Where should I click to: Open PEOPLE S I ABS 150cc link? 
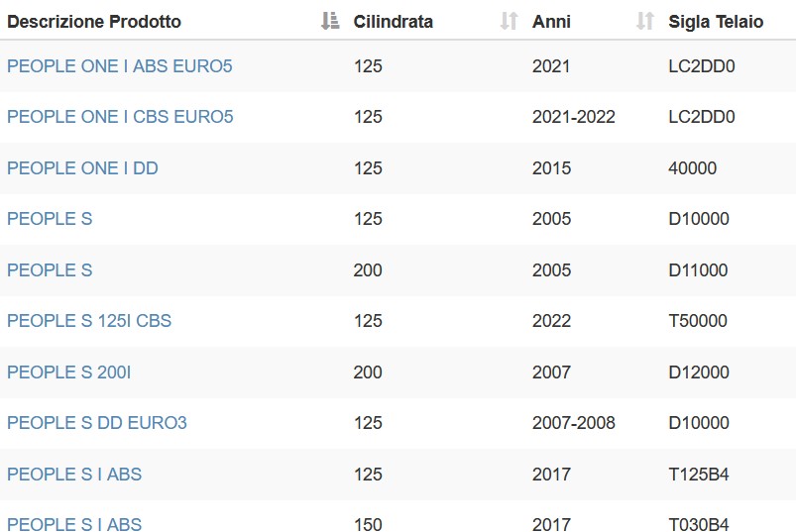click(74, 524)
